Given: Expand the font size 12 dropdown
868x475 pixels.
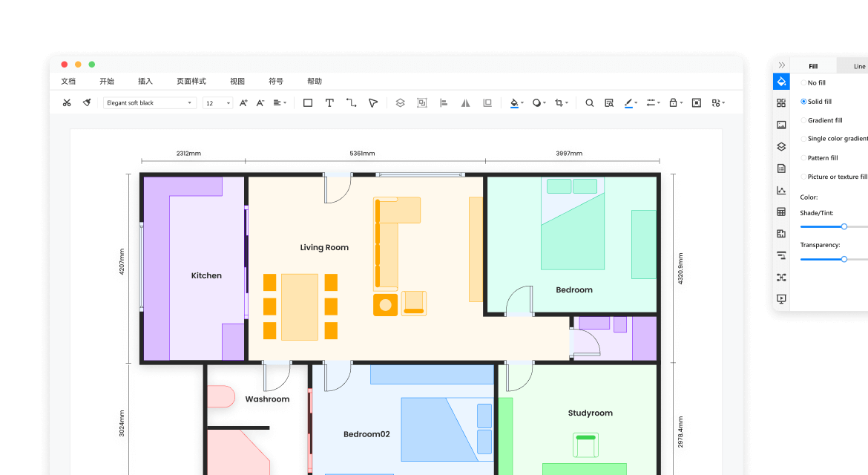Looking at the screenshot, I should (x=218, y=103).
